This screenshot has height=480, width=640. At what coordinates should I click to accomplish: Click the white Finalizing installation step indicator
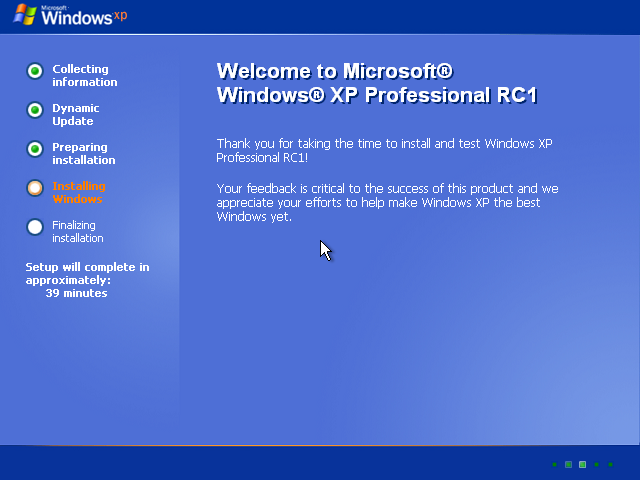tap(35, 227)
